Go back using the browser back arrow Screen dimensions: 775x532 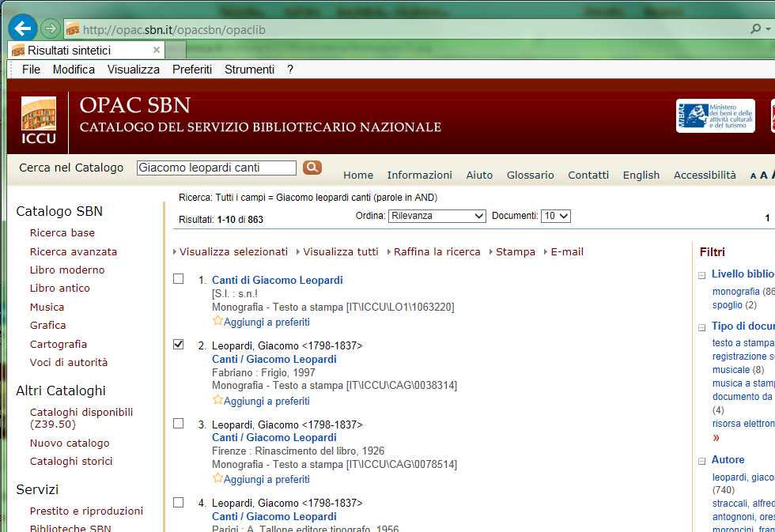coord(23,28)
